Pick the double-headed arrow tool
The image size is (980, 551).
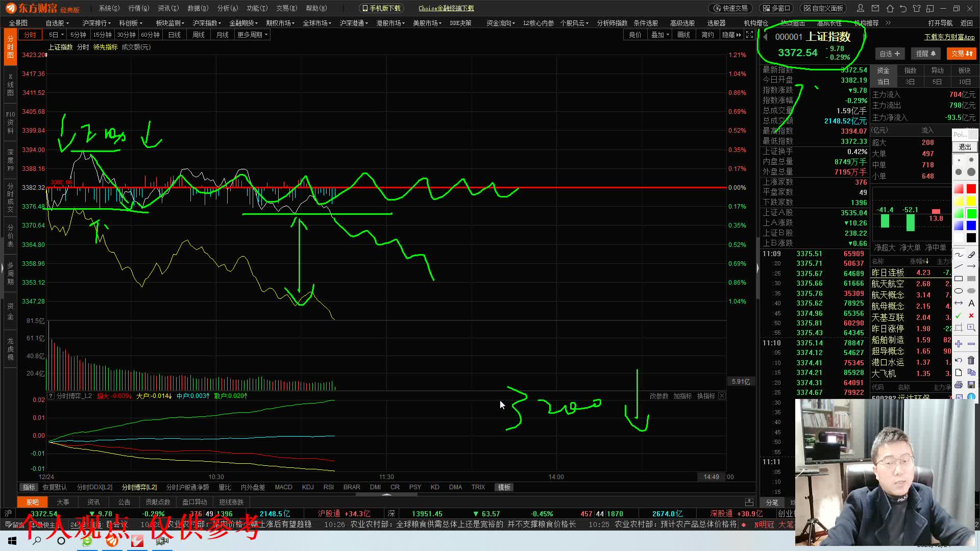click(x=959, y=303)
